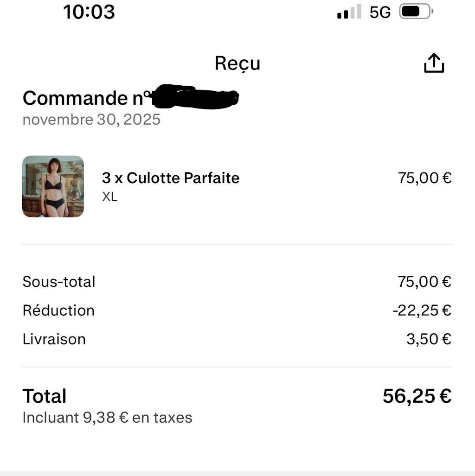Tap the Incluant 9,38 € en taxes note

click(107, 418)
